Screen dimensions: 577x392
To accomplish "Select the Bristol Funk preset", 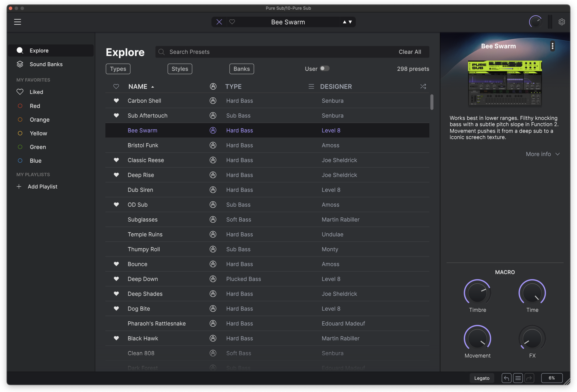I will (x=267, y=145).
